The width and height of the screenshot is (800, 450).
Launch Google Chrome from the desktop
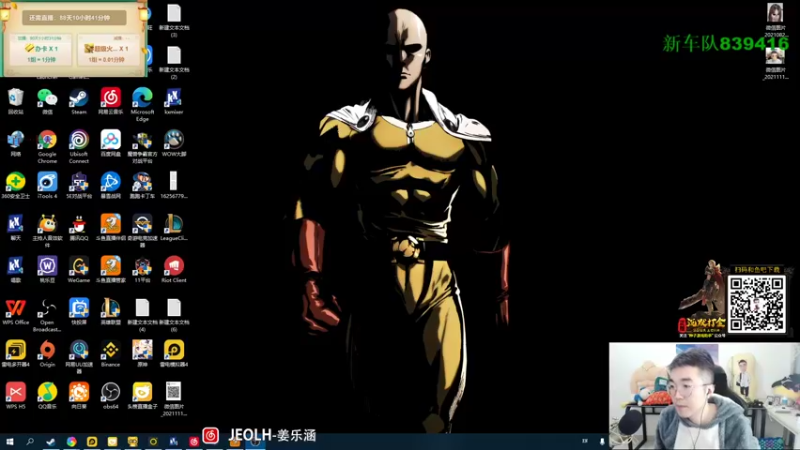coord(47,146)
